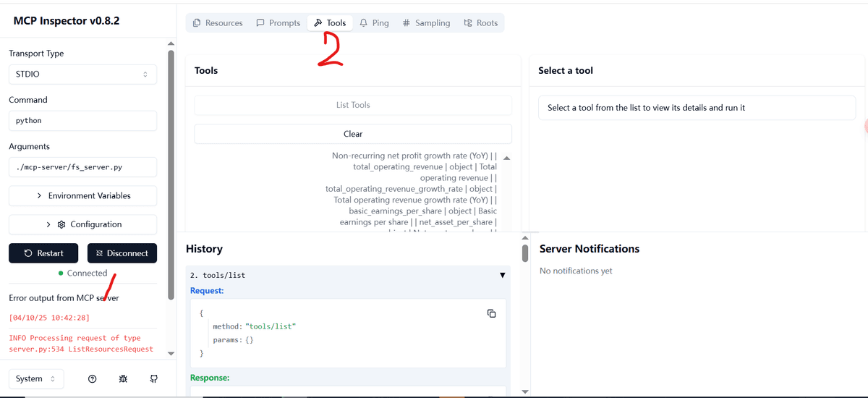Open the Sampling tab
The height and width of the screenshot is (398, 868).
pyautogui.click(x=426, y=23)
